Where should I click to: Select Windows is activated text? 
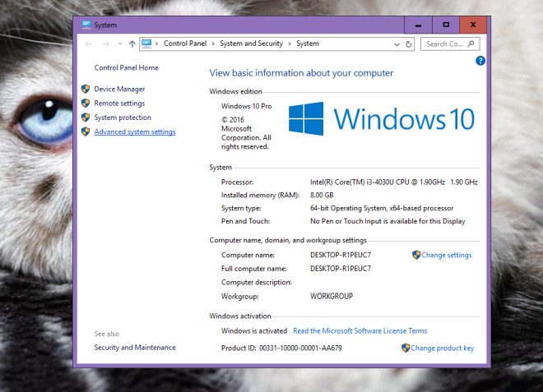coord(254,330)
